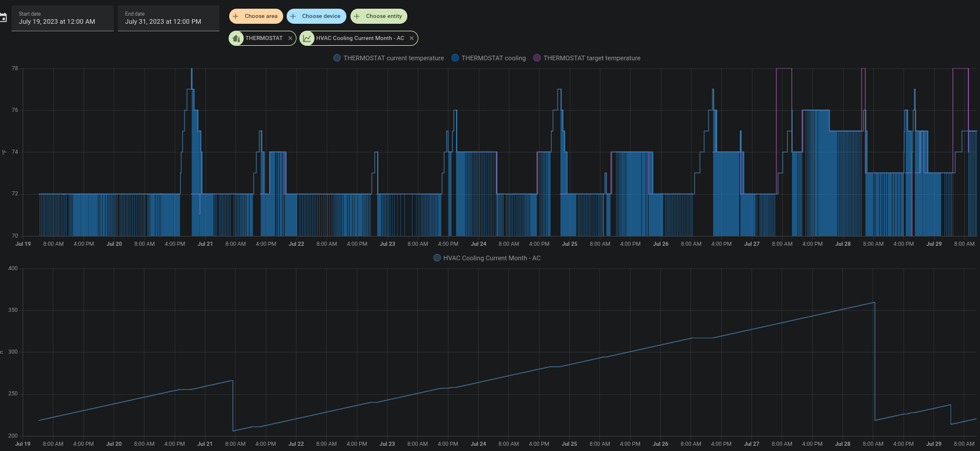The image size is (980, 451).
Task: Click the purple target temperature legend swatch
Action: [537, 58]
